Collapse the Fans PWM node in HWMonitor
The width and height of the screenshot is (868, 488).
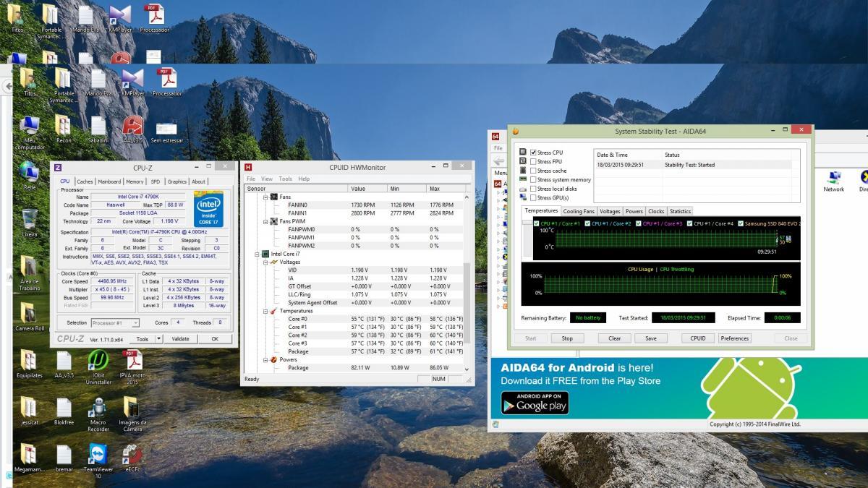pyautogui.click(x=265, y=221)
